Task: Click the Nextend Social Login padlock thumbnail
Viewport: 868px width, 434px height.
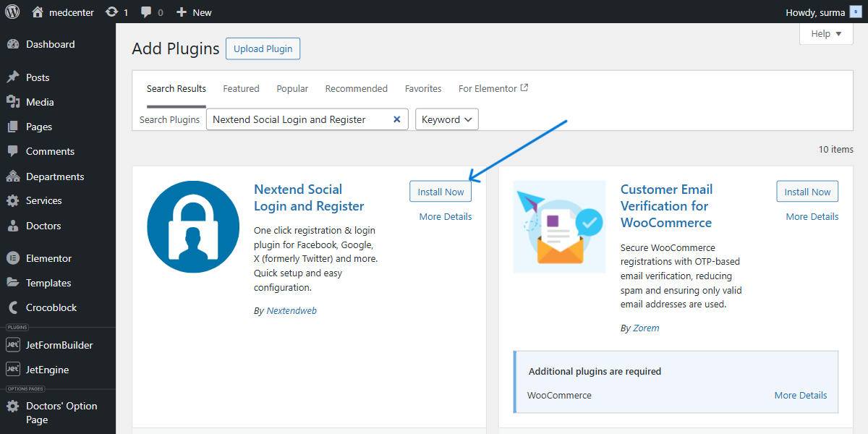Action: pyautogui.click(x=193, y=226)
